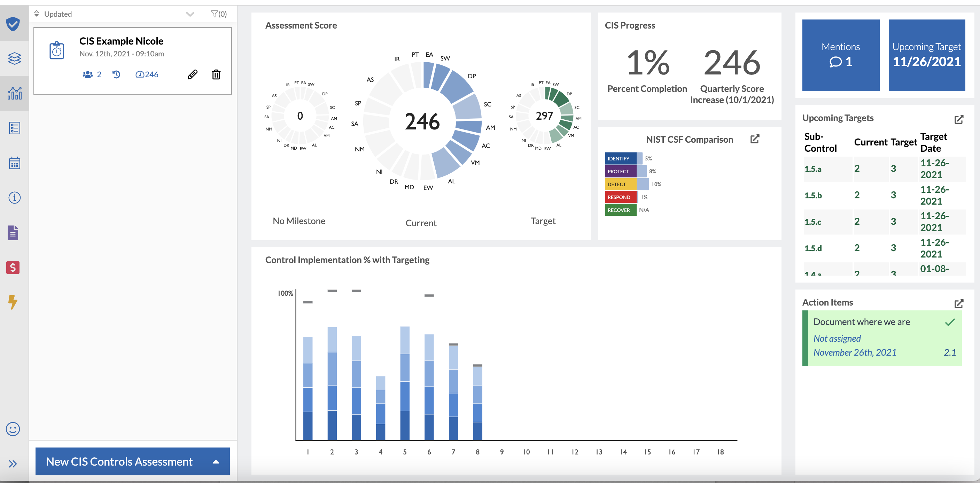Open the Updated sort dropdown chevron
Viewport: 980px width, 483px height.
click(190, 14)
